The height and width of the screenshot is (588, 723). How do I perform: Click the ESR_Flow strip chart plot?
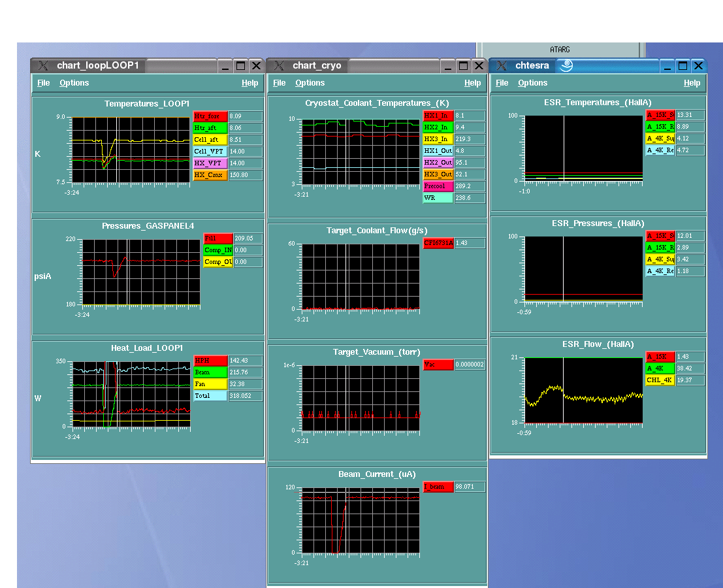click(584, 390)
